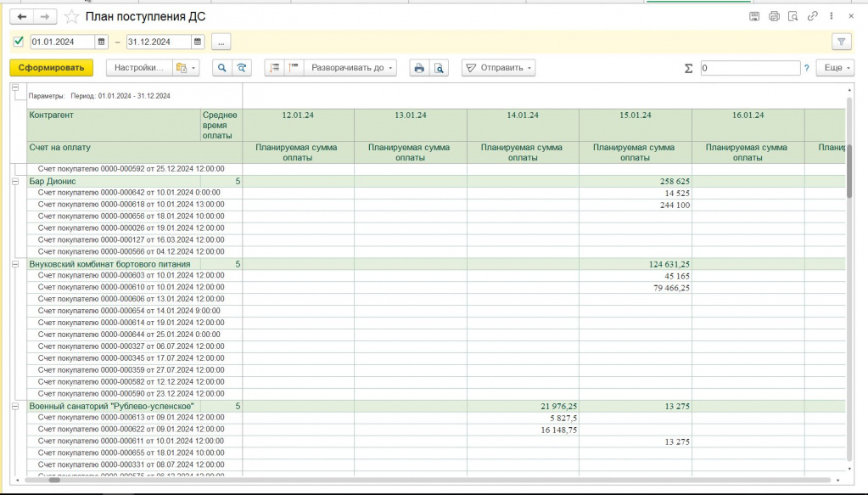
Task: Click the Настройки... button
Action: 137,68
